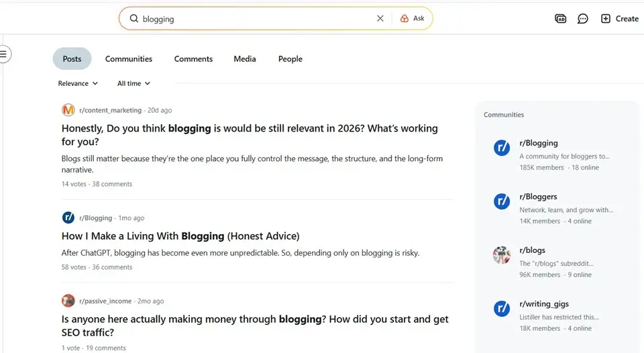Click r/passive_income community avatar
Image resolution: width=644 pixels, height=353 pixels.
click(x=68, y=301)
